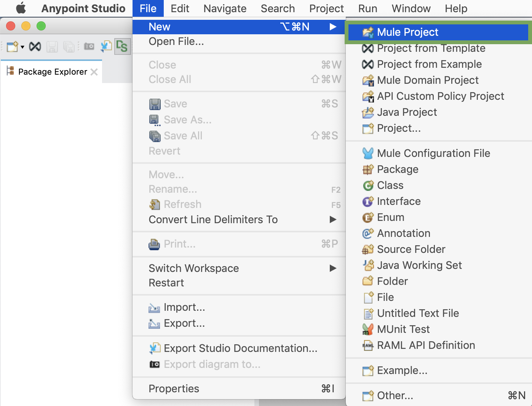Screen dimensions: 532x406
Task: Open the Edit menu
Action: point(180,8)
